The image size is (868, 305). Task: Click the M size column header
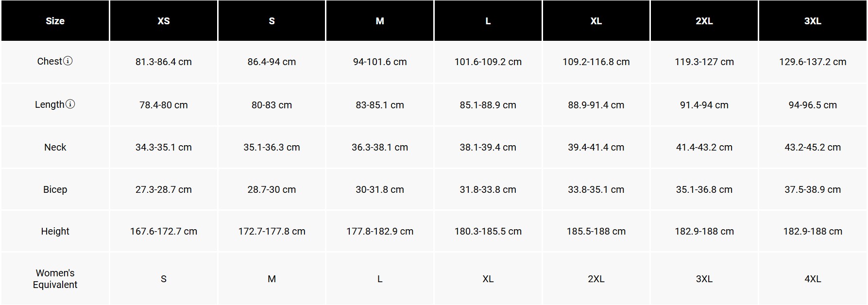tap(380, 21)
